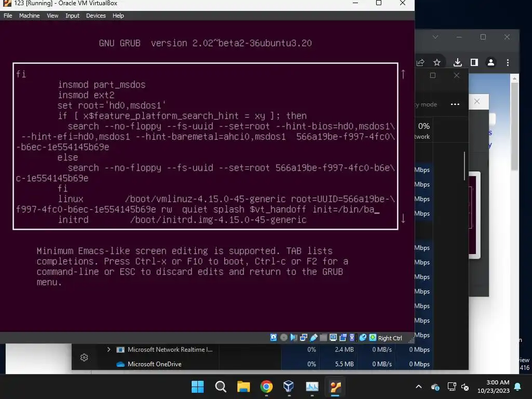Open Chrome tab search chevron
This screenshot has height=399, width=532.
coord(435,37)
